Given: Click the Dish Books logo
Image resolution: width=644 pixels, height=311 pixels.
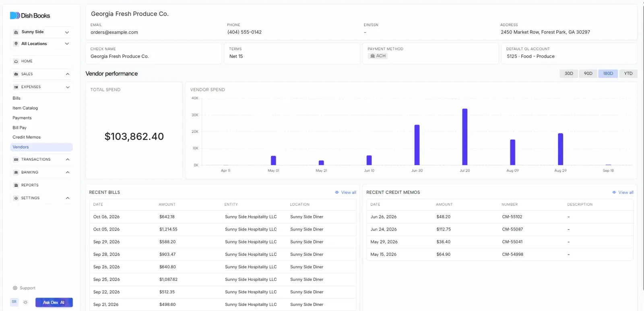Looking at the screenshot, I should coord(30,16).
